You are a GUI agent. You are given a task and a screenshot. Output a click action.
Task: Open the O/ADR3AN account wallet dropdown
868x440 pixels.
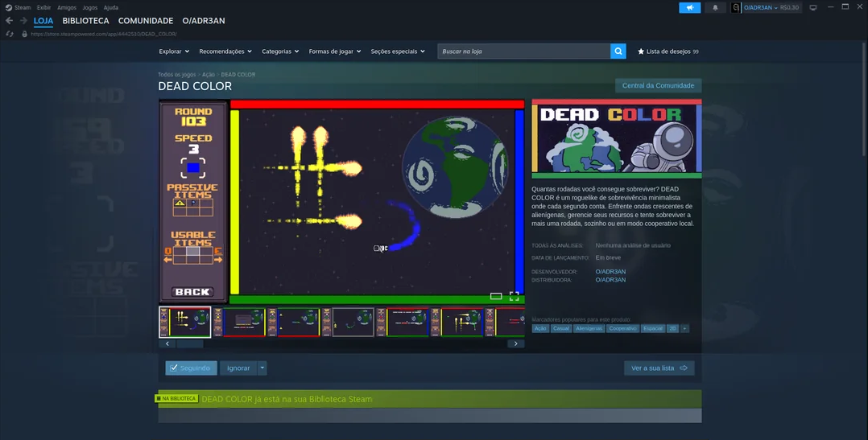(x=771, y=8)
